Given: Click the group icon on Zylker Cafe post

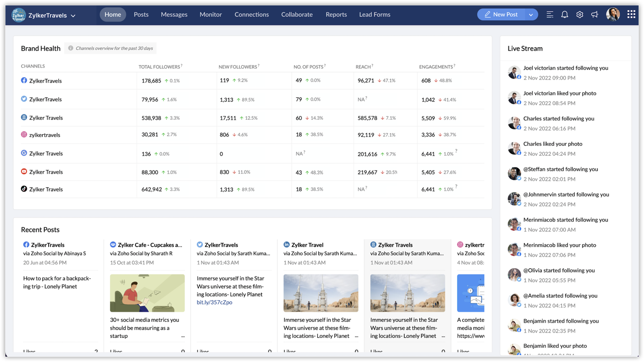Looking at the screenshot, I should click(113, 245).
